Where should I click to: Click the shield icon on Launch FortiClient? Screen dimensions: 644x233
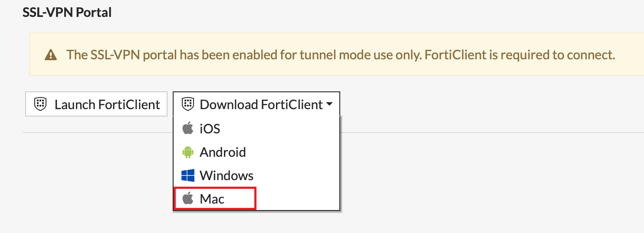(40, 104)
